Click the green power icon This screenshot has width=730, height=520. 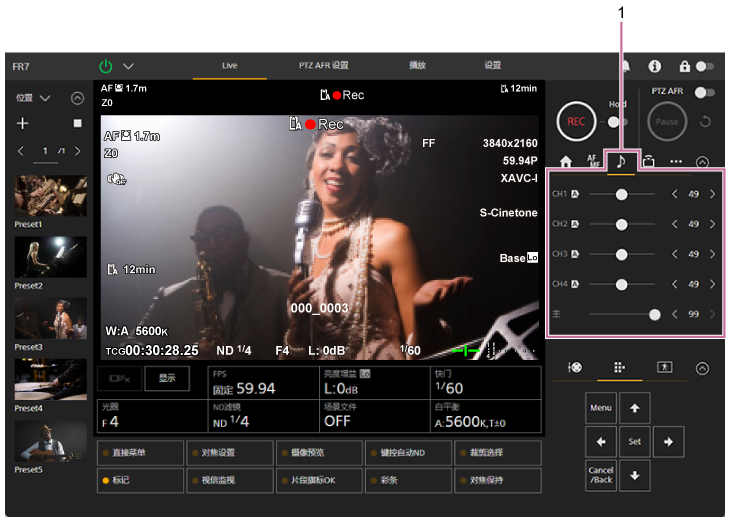(106, 66)
